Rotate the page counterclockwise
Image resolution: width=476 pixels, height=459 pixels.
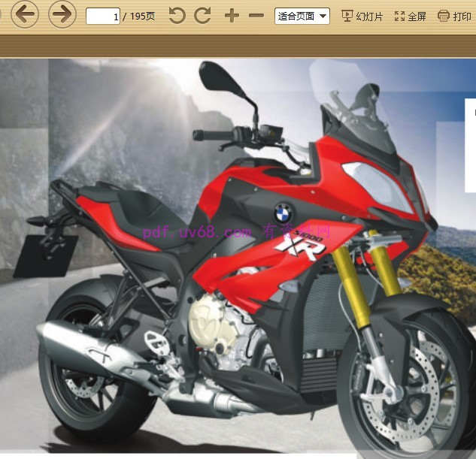click(x=177, y=16)
